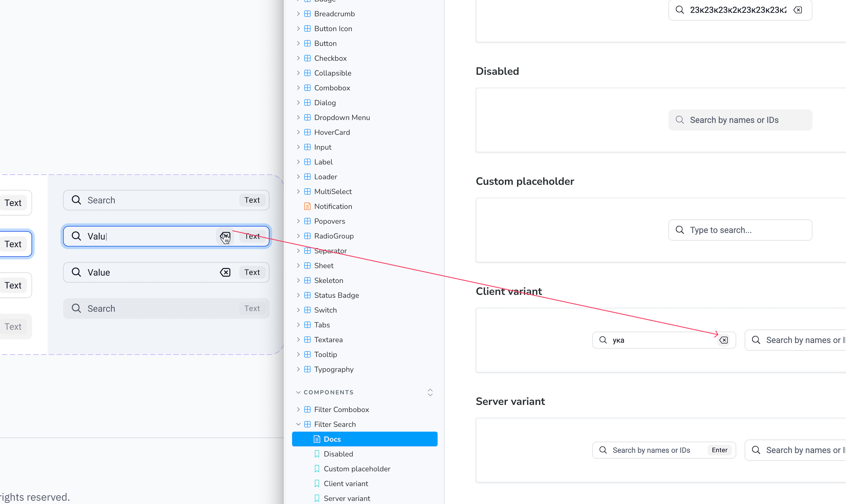Click the 'Server variant' section heading
Image resolution: width=846 pixels, height=504 pixels.
510,401
